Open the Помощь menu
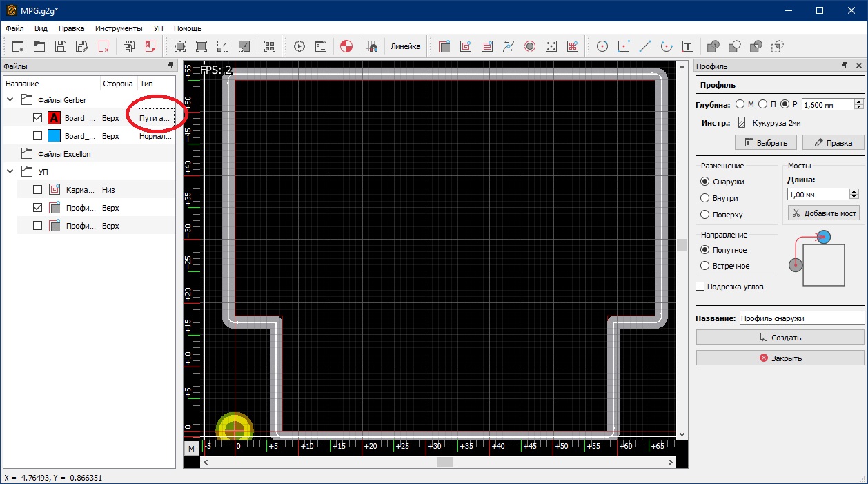Screen dimensions: 868x484 pyautogui.click(x=188, y=28)
